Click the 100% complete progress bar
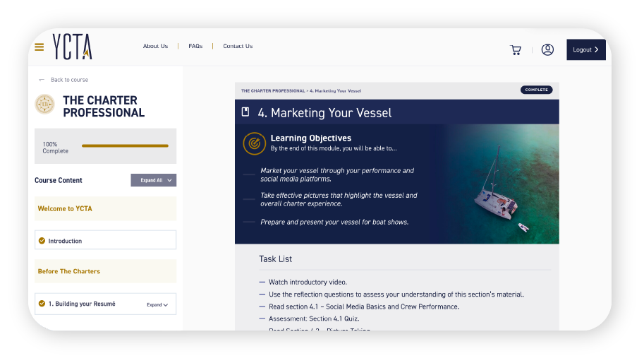The image size is (644, 363). tap(125, 145)
